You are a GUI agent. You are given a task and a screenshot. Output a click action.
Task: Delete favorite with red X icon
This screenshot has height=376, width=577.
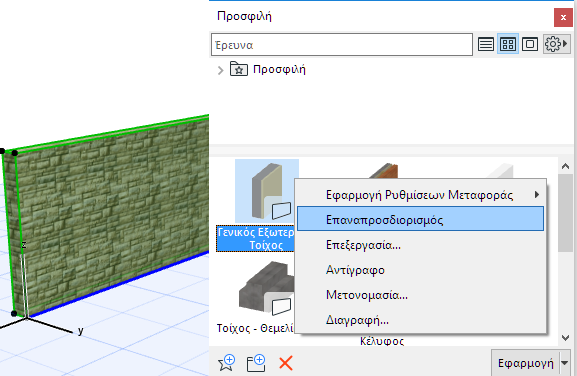click(x=286, y=363)
